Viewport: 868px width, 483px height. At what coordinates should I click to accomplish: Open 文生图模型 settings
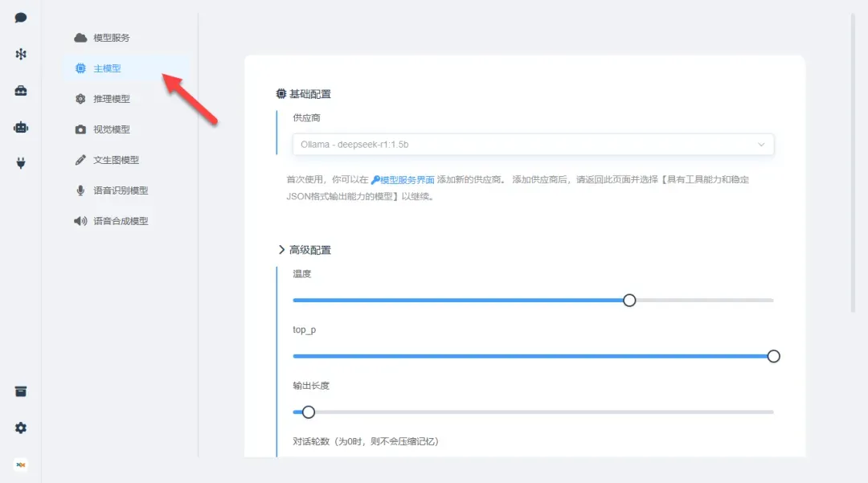116,160
